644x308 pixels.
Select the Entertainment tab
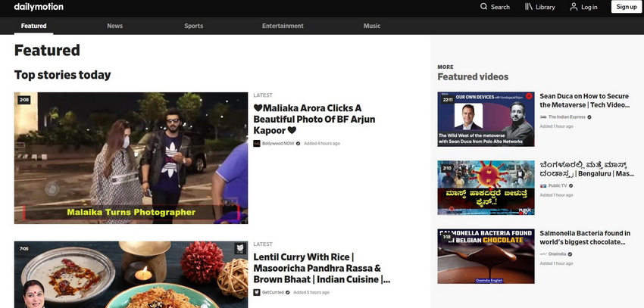283,26
